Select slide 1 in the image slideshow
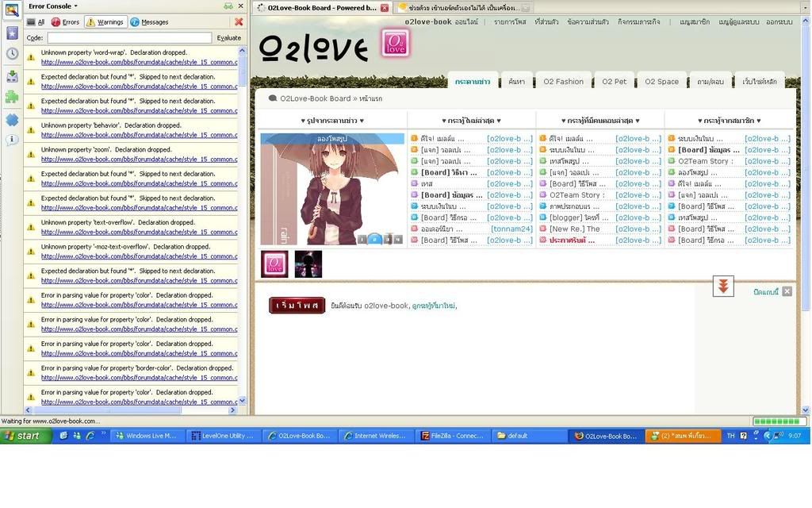812x508 pixels. [x=362, y=239]
